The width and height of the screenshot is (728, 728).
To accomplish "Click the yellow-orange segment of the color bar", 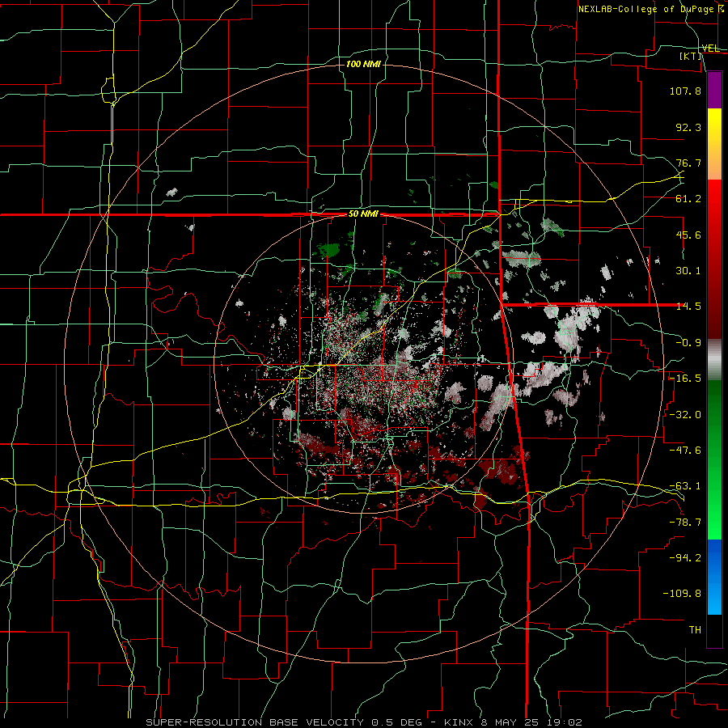I will 714,144.
